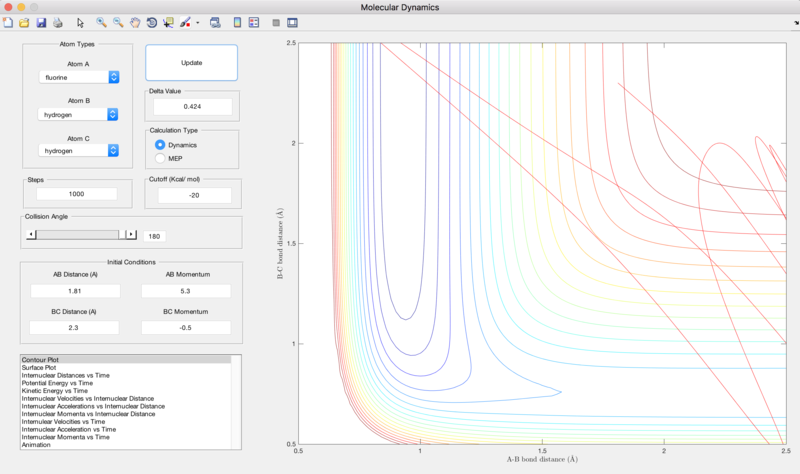Click the Collision Angle slider right arrow
Screen dimensions: 800x474
131,234
